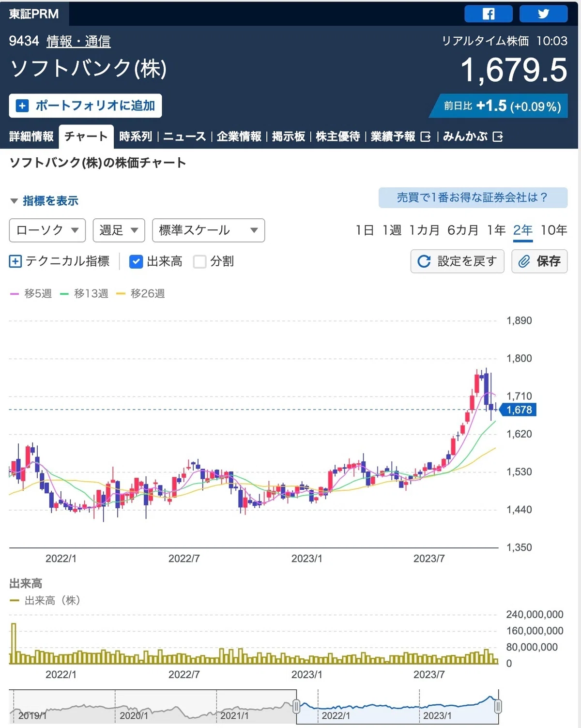Open the 詳細情報 tab

pyautogui.click(x=31, y=136)
